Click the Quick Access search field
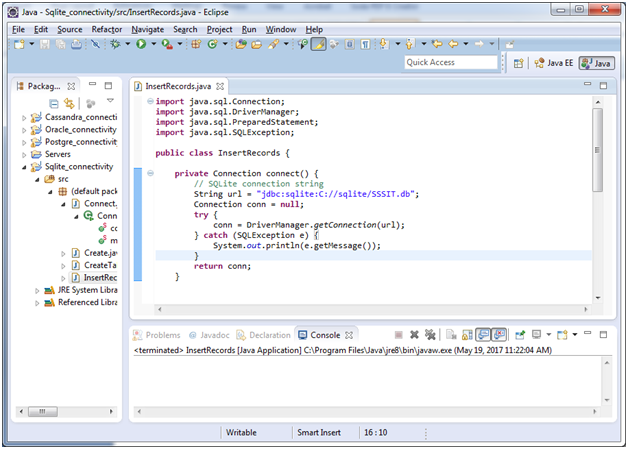 [x=451, y=62]
